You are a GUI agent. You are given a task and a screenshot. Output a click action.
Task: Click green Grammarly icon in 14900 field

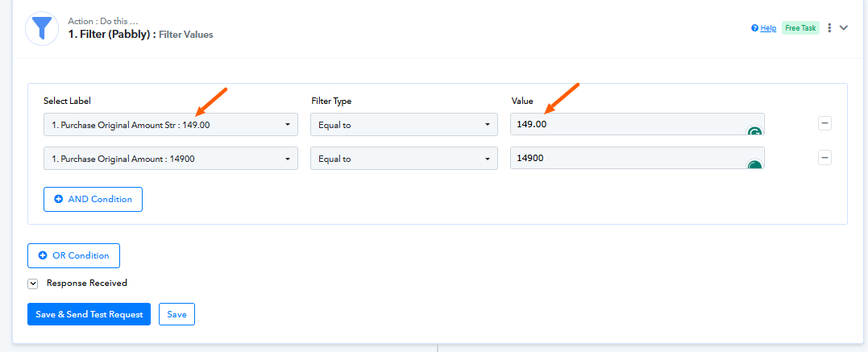[x=754, y=165]
